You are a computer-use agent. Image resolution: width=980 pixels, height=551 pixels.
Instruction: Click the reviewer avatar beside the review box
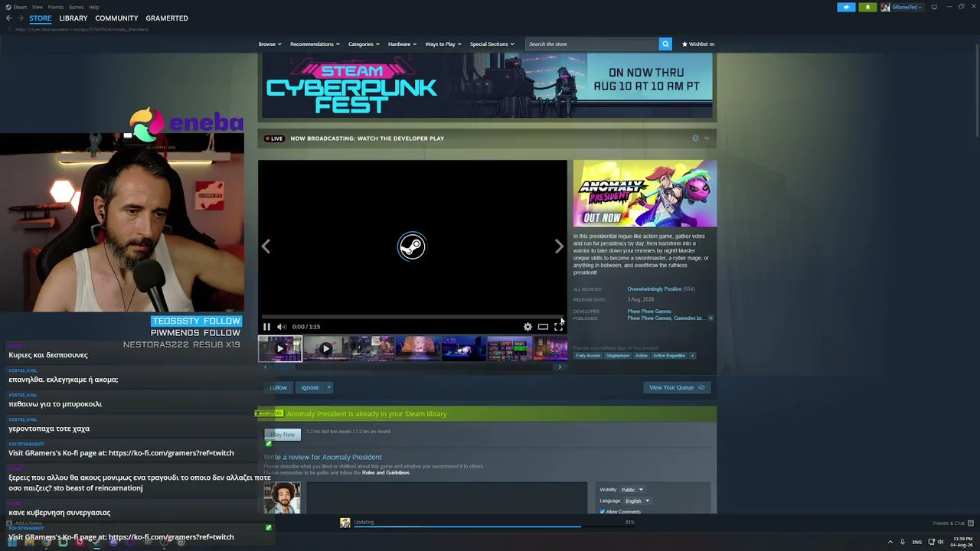[282, 498]
